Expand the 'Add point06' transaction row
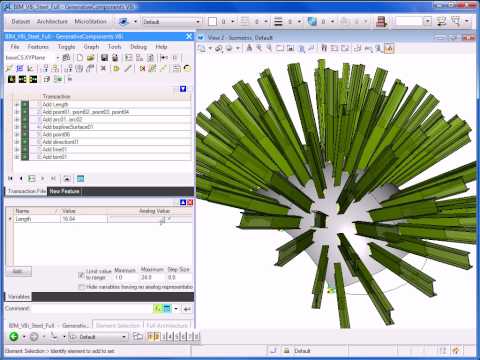 tap(17, 135)
